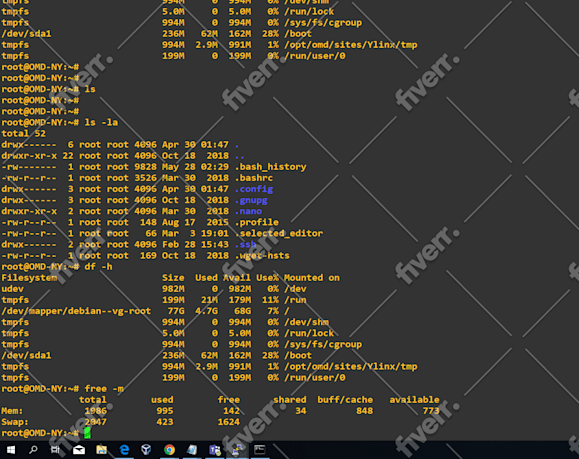Click /boot in upper df output

(x=298, y=34)
